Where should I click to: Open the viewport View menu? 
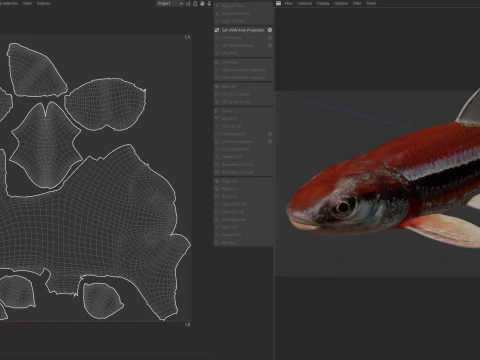click(x=288, y=3)
